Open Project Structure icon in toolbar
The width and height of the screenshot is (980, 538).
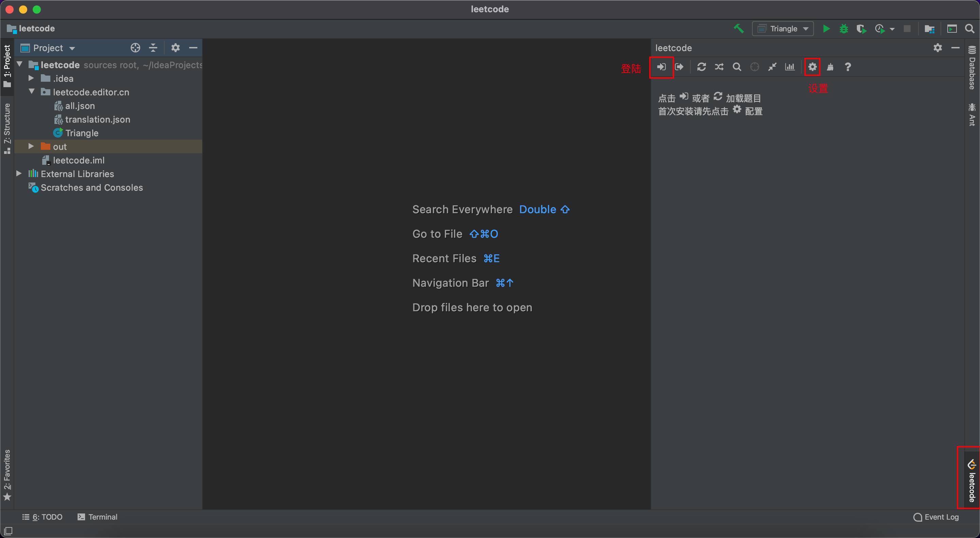click(929, 29)
